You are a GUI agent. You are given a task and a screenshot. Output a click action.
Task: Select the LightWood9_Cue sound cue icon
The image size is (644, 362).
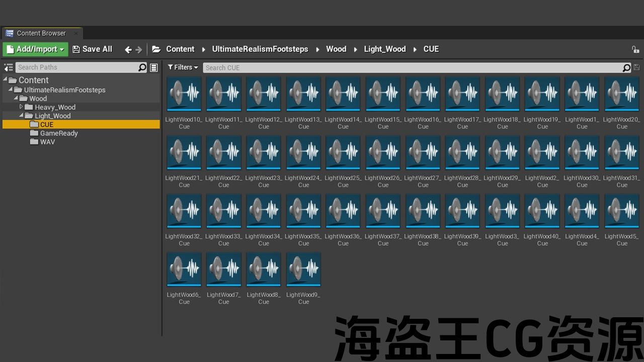point(303,269)
